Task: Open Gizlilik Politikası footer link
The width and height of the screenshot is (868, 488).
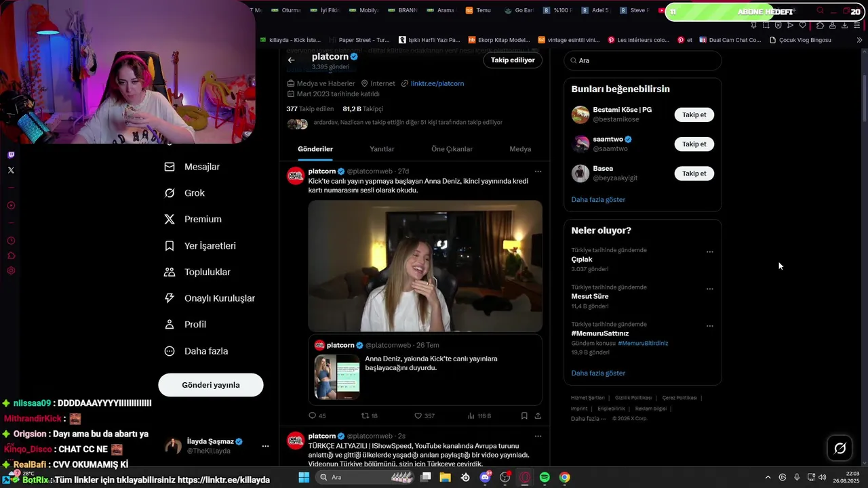Action: [x=633, y=398]
